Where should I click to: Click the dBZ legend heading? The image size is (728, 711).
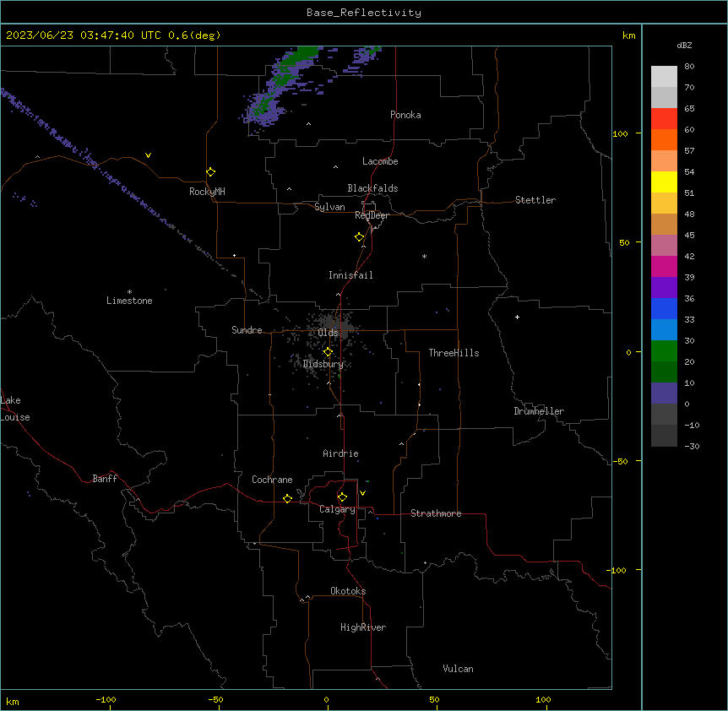(684, 45)
